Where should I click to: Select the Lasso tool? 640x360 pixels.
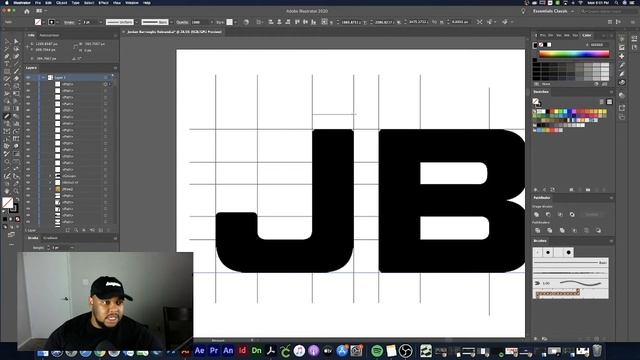pyautogui.click(x=16, y=49)
